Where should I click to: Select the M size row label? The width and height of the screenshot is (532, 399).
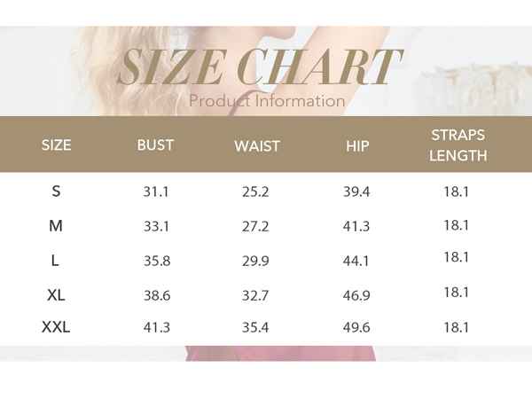[56, 225]
